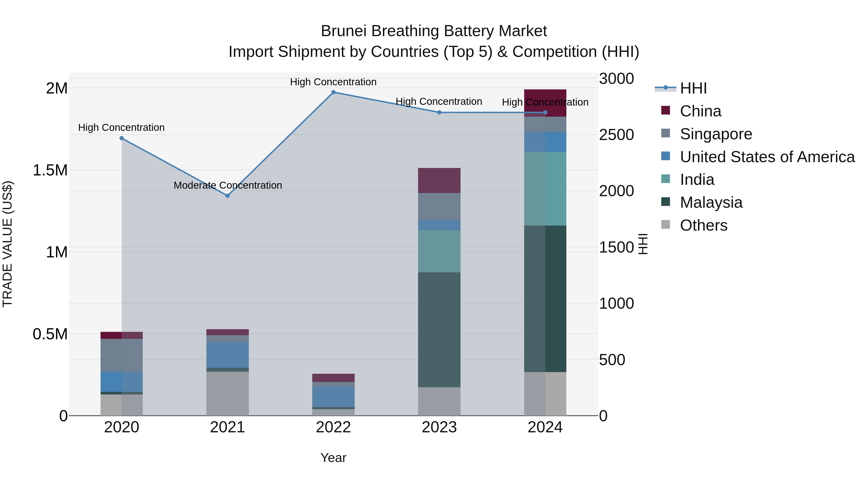This screenshot has width=868, height=488.
Task: Click the '0.5M' left axis tick
Action: [50, 334]
